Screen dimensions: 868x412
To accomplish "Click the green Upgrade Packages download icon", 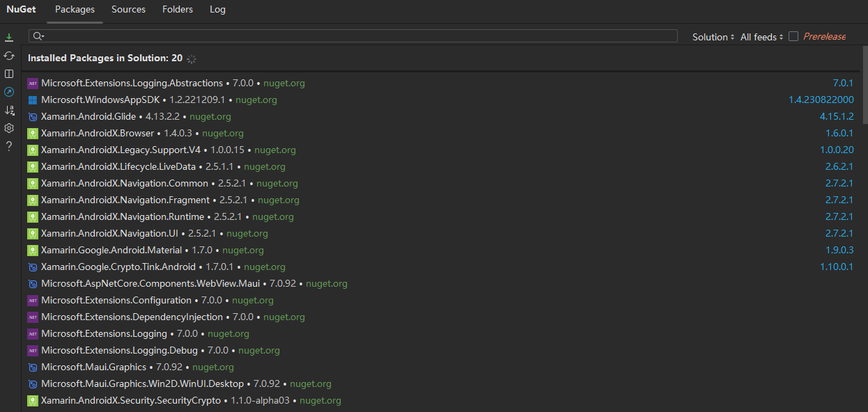I will pyautogui.click(x=9, y=37).
